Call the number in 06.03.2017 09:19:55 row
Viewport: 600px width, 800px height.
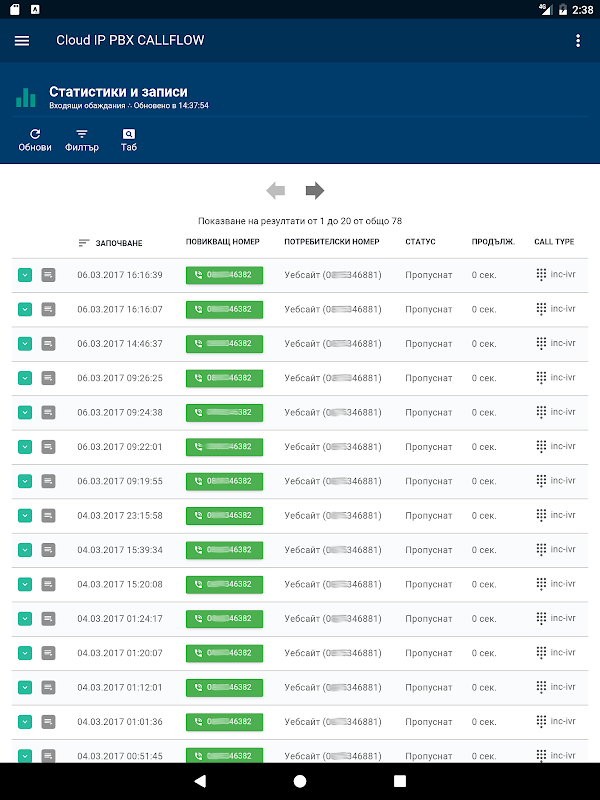[x=224, y=481]
